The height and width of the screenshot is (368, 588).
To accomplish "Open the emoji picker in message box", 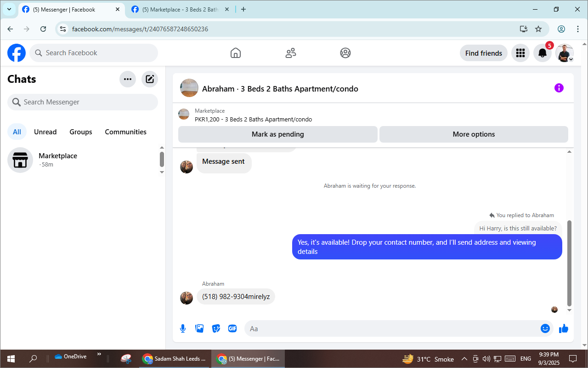I will (545, 328).
